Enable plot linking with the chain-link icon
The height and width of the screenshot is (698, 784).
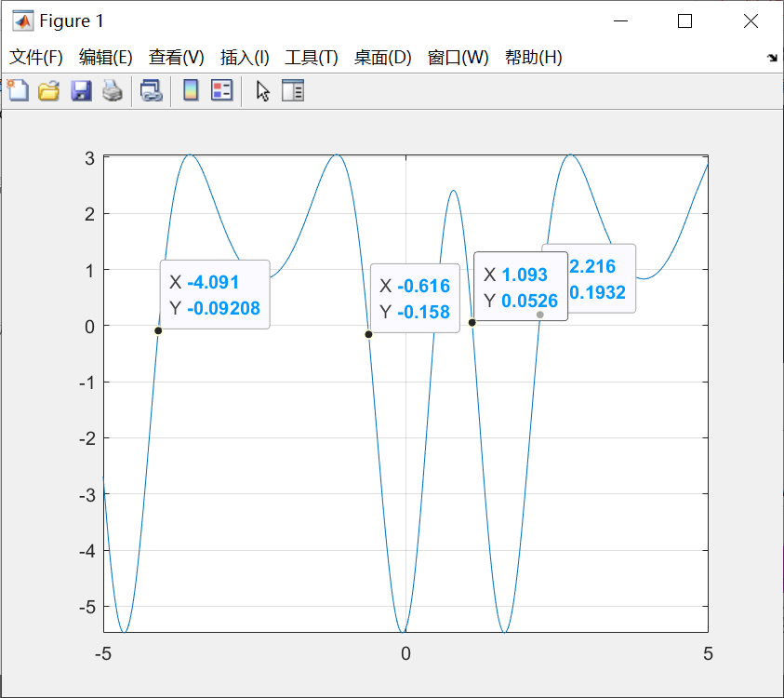[152, 90]
